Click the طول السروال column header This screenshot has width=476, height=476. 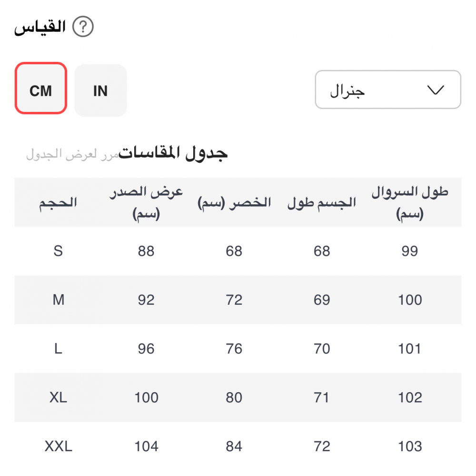410,203
